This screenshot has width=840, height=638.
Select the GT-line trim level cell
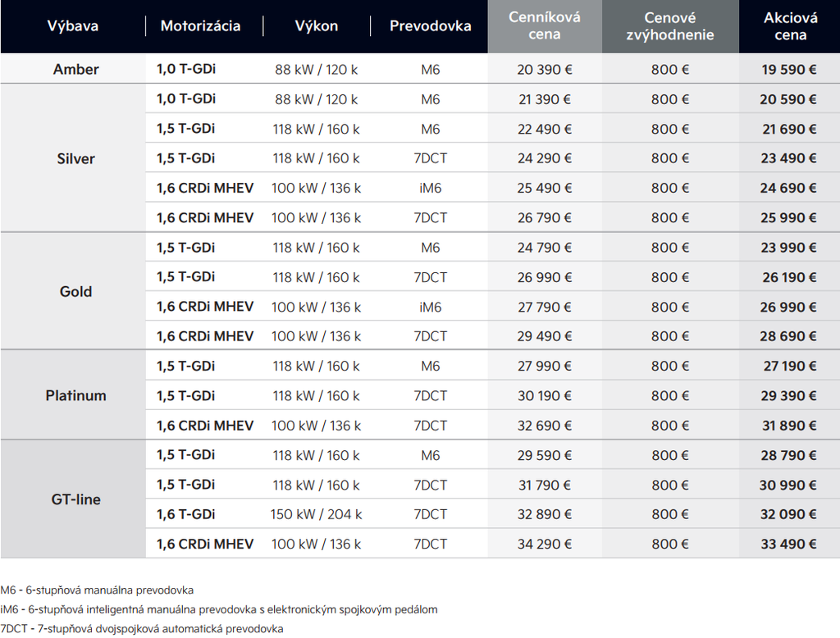click(75, 499)
